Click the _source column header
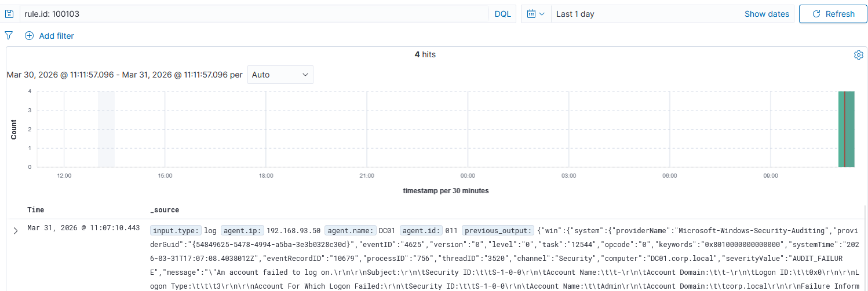Screen dimensions: 868x291 point(165,210)
